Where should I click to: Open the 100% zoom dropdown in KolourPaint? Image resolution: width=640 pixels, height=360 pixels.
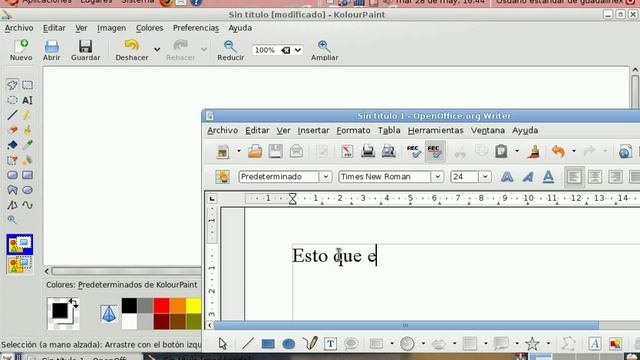298,50
